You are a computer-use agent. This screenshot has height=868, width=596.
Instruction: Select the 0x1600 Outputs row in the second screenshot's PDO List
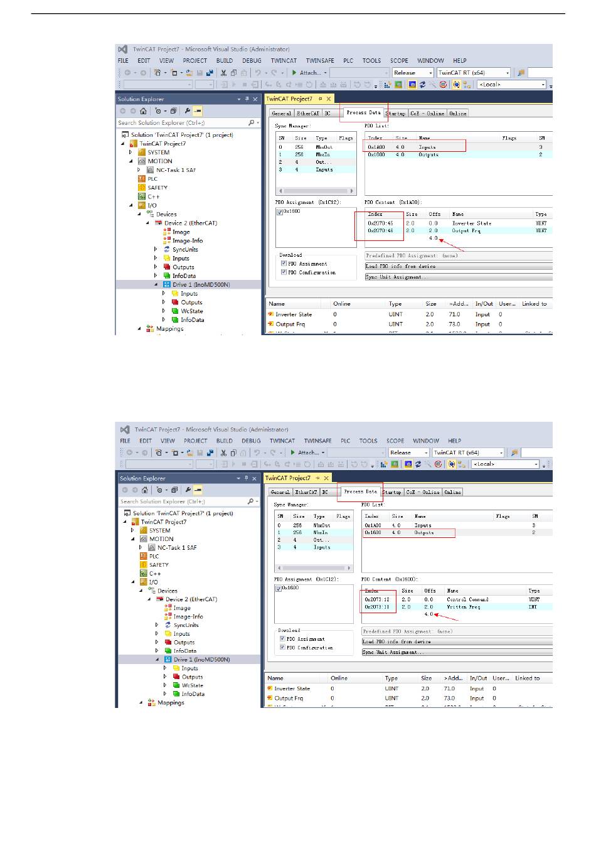[457, 533]
